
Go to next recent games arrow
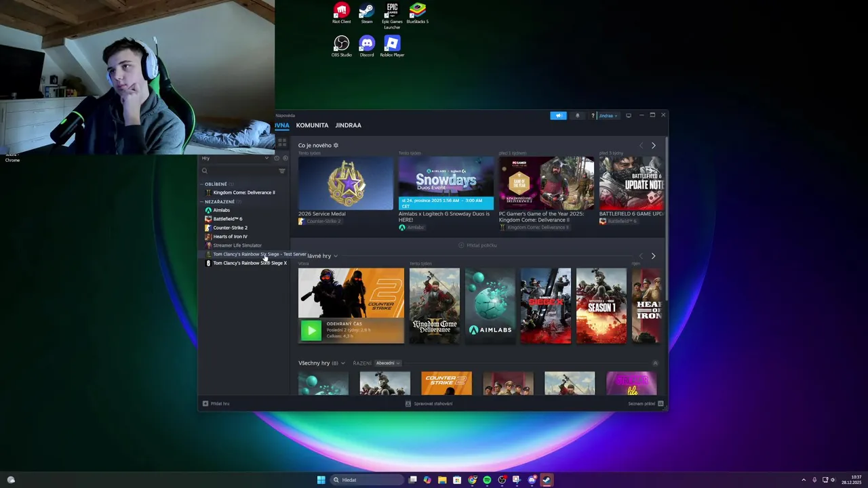[x=654, y=256]
